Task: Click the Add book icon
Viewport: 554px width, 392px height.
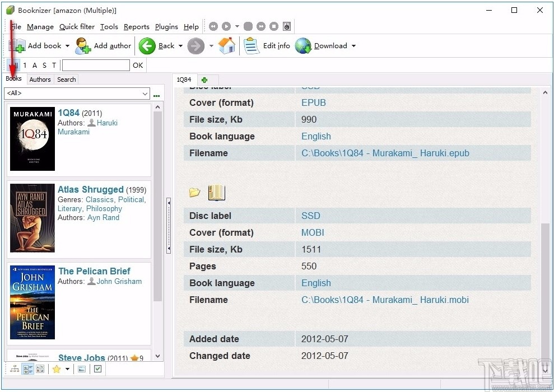Action: point(17,46)
